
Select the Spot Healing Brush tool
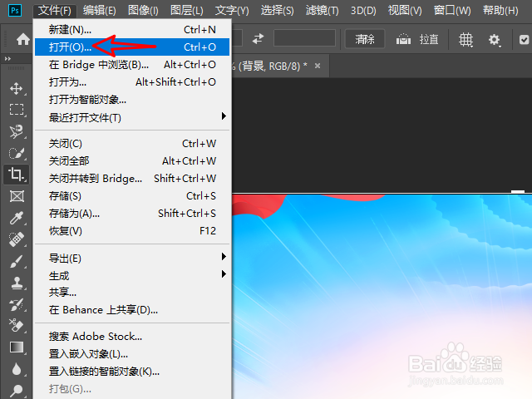[17, 239]
